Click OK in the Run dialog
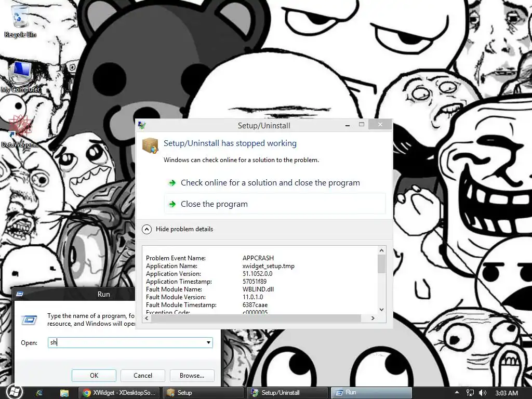The height and width of the screenshot is (399, 532). click(x=94, y=376)
